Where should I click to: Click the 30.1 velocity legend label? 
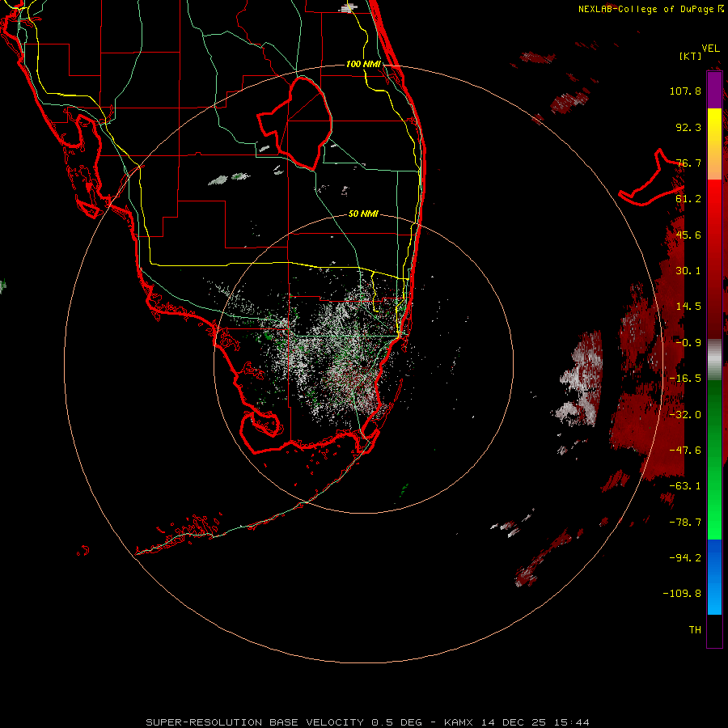pos(688,271)
